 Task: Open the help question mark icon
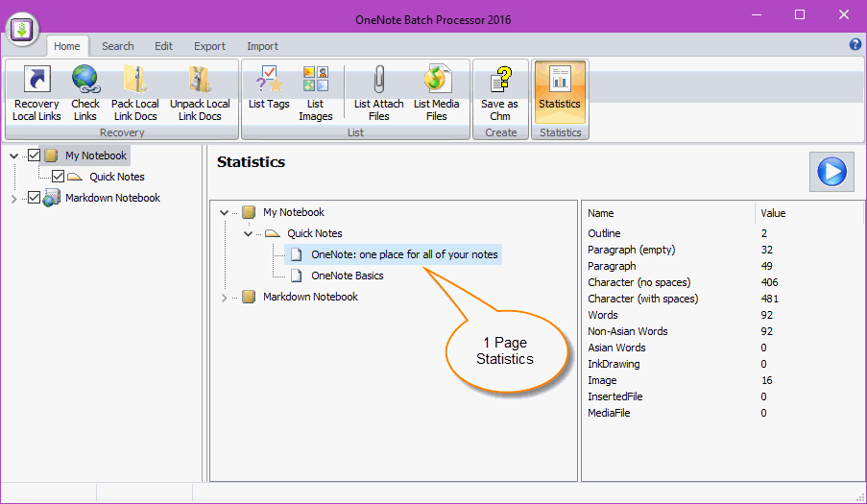click(855, 45)
